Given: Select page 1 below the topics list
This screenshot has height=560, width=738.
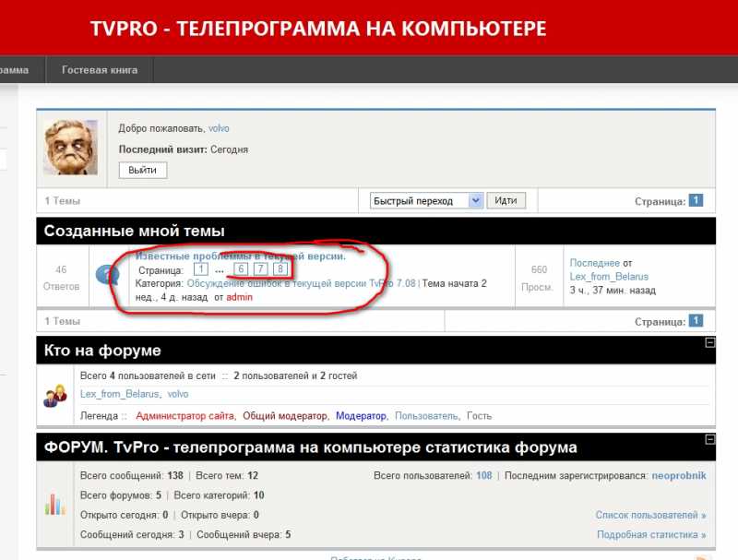Looking at the screenshot, I should pos(696,321).
